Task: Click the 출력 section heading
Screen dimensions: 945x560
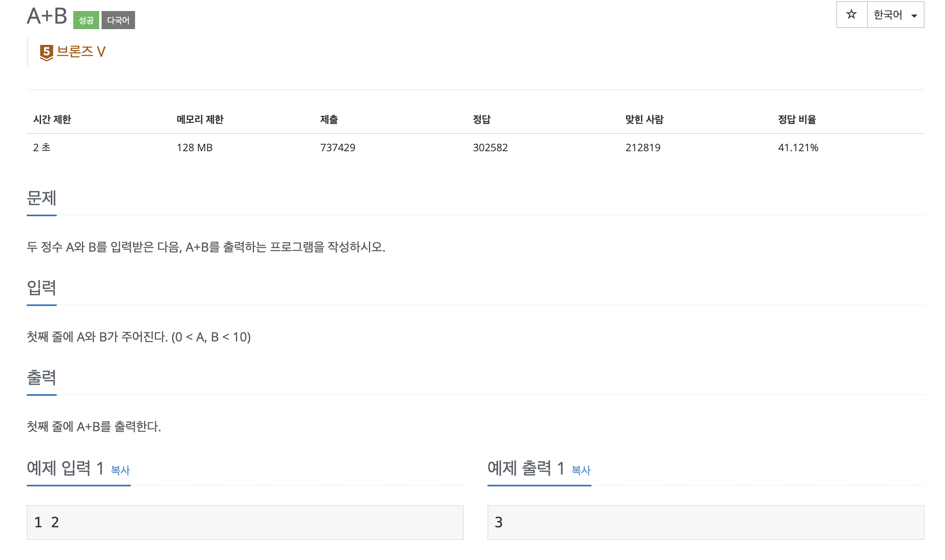Action: (x=42, y=378)
